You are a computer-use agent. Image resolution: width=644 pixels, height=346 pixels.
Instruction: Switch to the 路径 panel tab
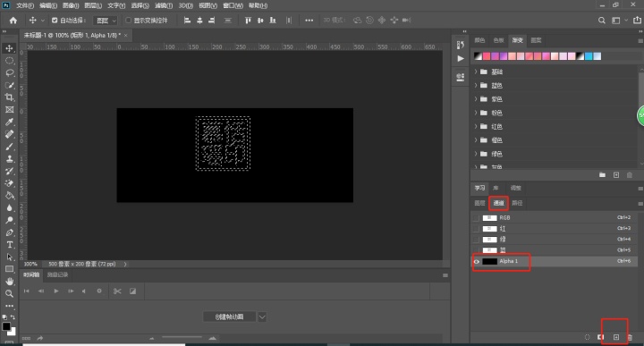[517, 203]
